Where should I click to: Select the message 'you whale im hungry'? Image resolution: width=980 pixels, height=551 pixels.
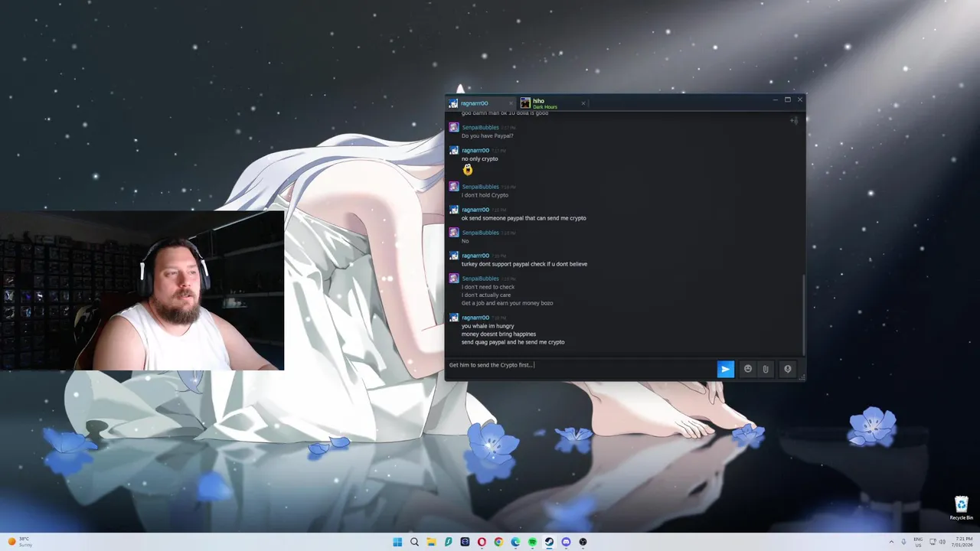(x=488, y=326)
